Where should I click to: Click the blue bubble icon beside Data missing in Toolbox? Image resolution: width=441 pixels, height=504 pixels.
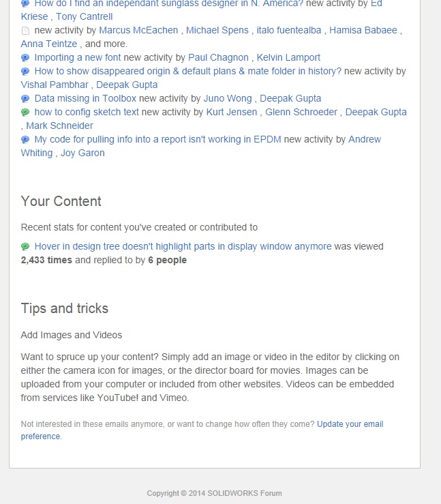tap(25, 99)
